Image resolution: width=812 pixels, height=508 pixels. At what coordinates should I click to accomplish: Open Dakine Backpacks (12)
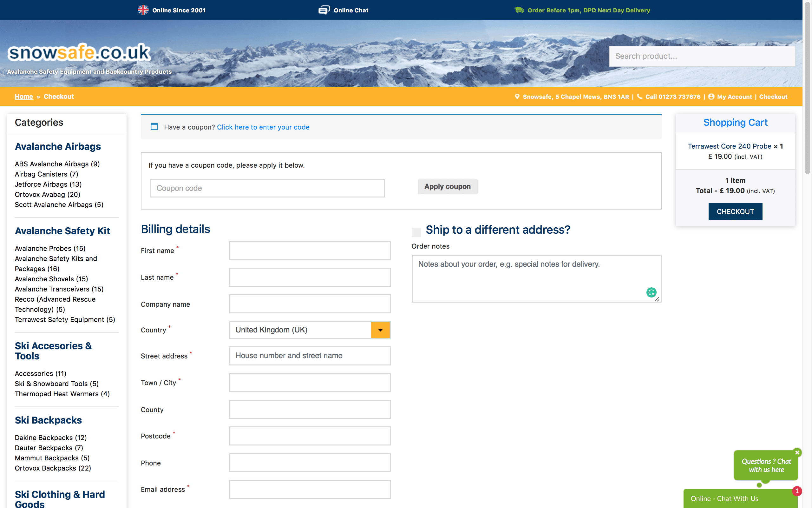point(51,438)
